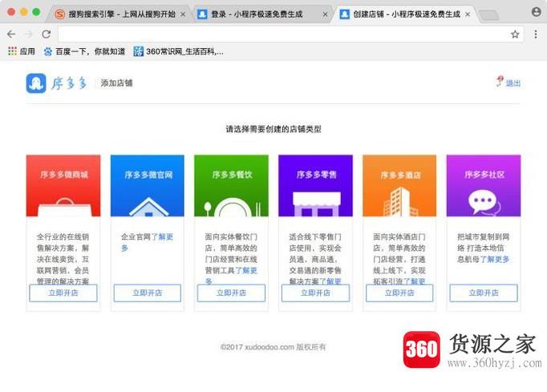Click the ©2017 xudoodoo.com 版权所有 footer
The image size is (547, 392).
click(x=273, y=347)
